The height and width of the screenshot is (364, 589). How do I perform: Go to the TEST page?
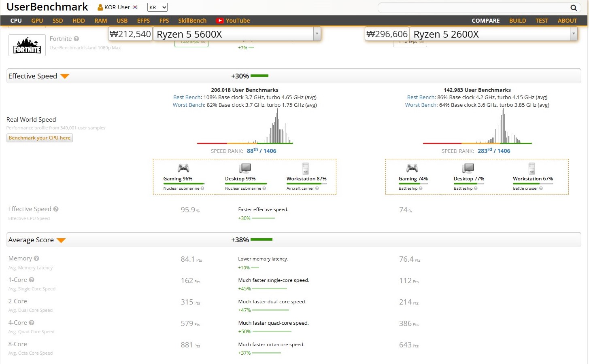coord(542,21)
